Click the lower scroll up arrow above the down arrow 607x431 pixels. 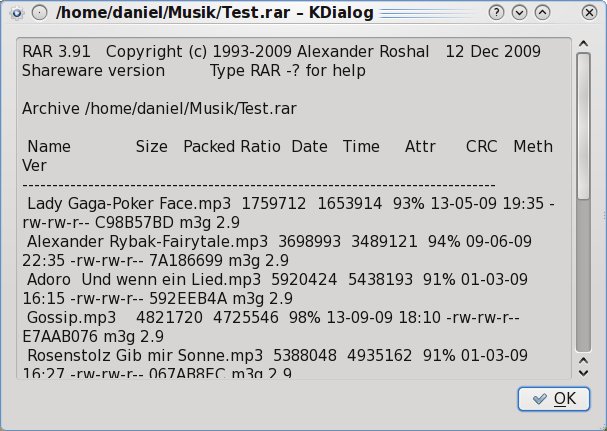point(583,361)
